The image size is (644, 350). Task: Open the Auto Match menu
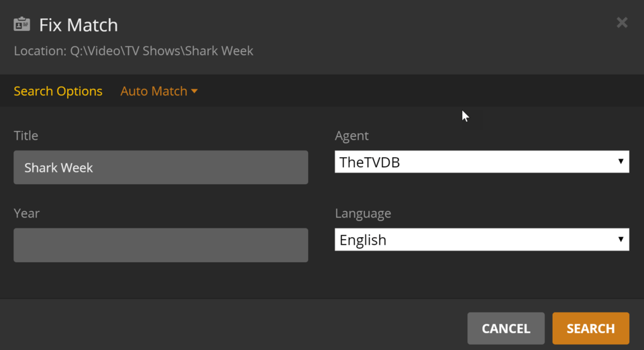154,91
